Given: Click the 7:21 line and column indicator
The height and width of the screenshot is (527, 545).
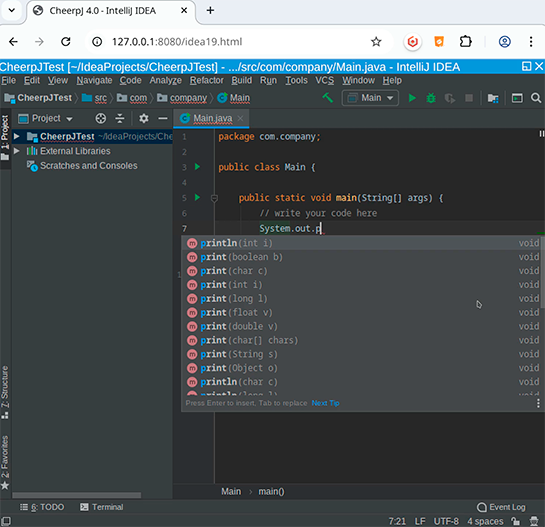Looking at the screenshot, I should pos(397,521).
